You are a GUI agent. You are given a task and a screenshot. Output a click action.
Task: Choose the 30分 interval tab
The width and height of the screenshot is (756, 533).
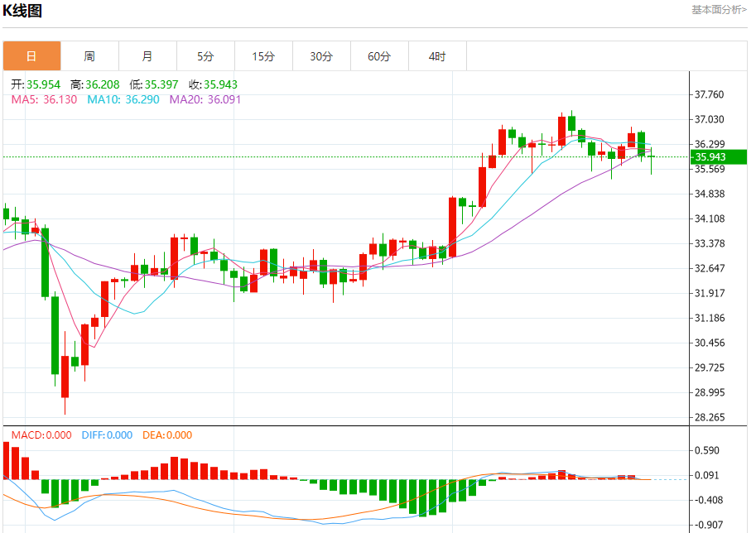tap(321, 56)
